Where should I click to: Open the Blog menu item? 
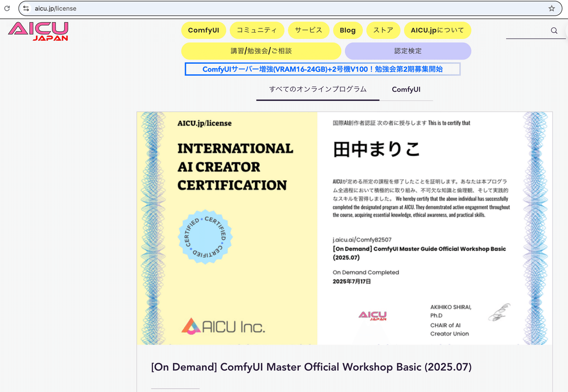347,30
